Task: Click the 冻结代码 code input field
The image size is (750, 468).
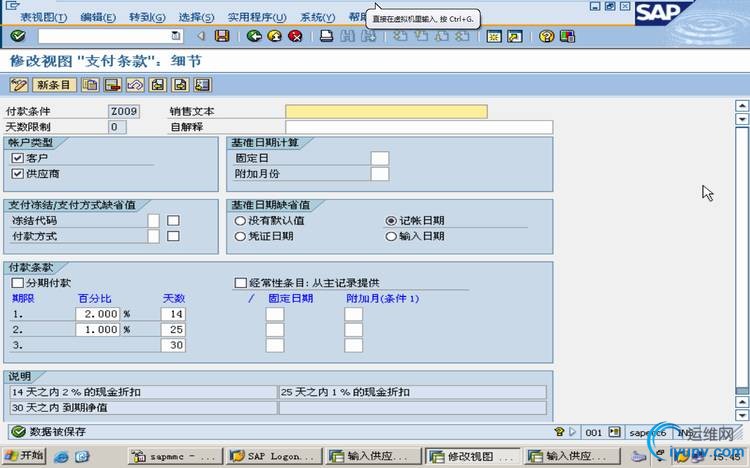Action: pyautogui.click(x=154, y=220)
